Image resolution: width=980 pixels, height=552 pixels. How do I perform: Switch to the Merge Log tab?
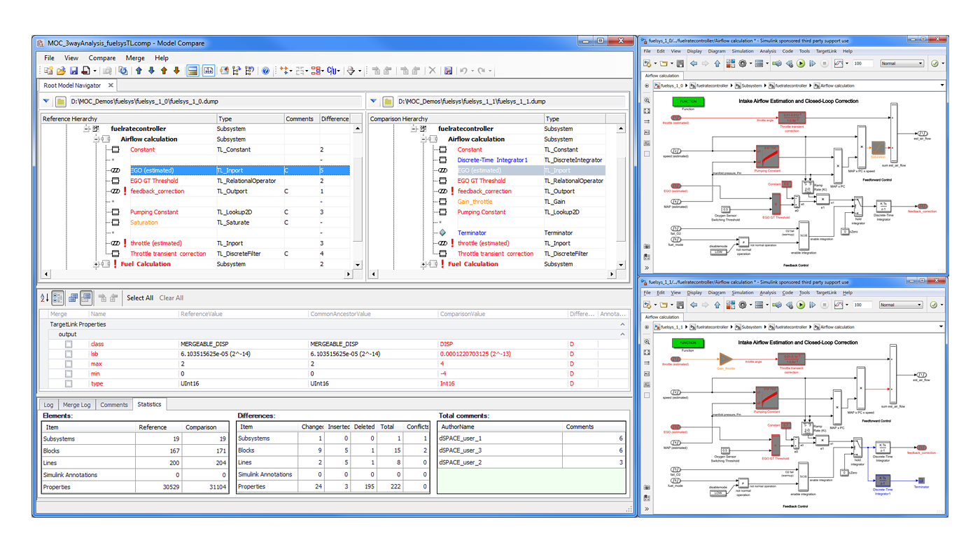[x=76, y=405]
